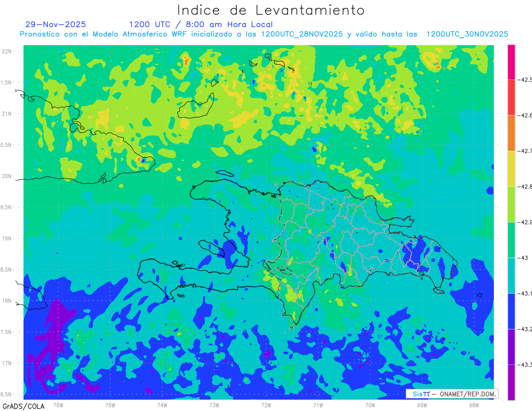Select the yellow swatch between -42.7 and -42.8
The height and width of the screenshot is (411, 532).
(x=511, y=168)
